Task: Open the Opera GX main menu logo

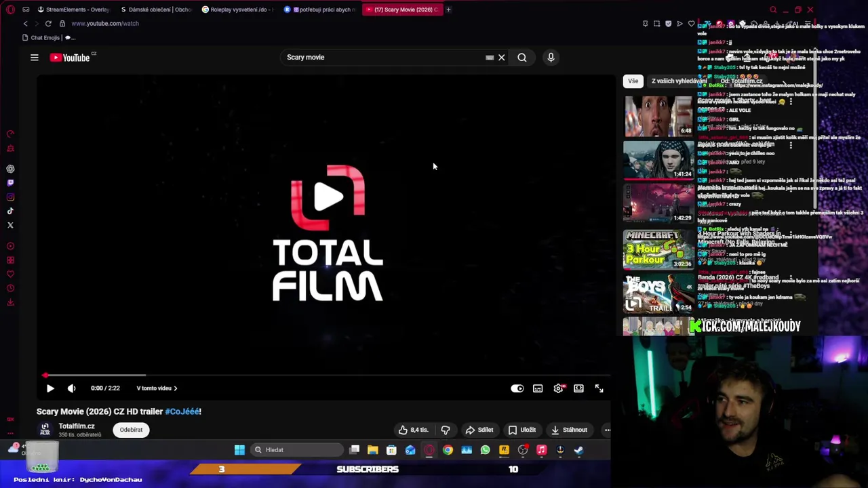Action: (10, 9)
